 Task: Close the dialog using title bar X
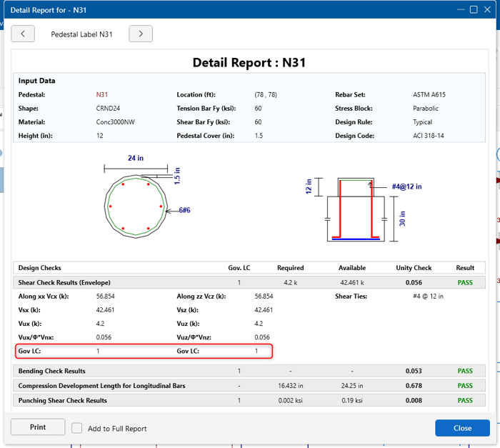488,9
